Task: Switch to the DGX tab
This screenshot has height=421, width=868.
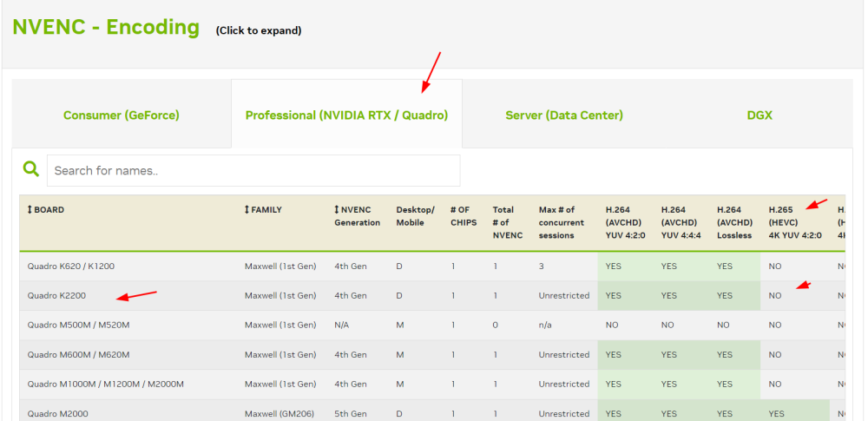Action: tap(759, 115)
